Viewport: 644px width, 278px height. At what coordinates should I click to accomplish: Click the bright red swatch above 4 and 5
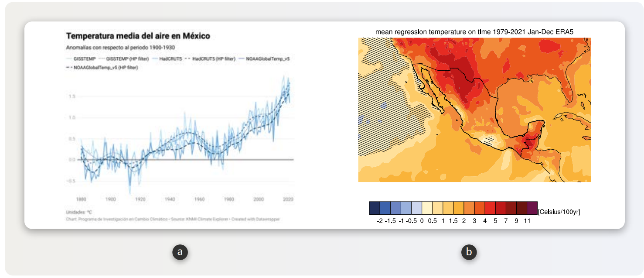pyautogui.click(x=490, y=206)
